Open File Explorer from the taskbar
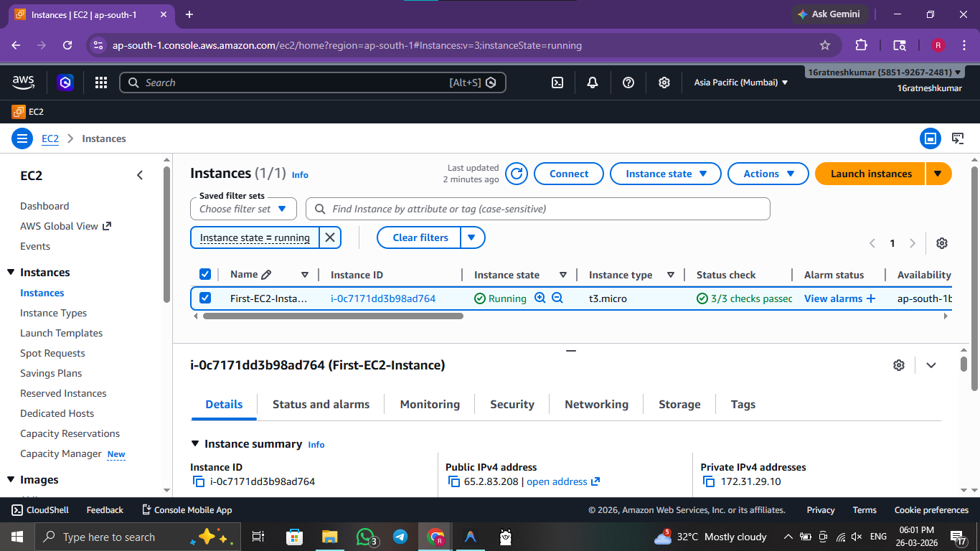 329,537
